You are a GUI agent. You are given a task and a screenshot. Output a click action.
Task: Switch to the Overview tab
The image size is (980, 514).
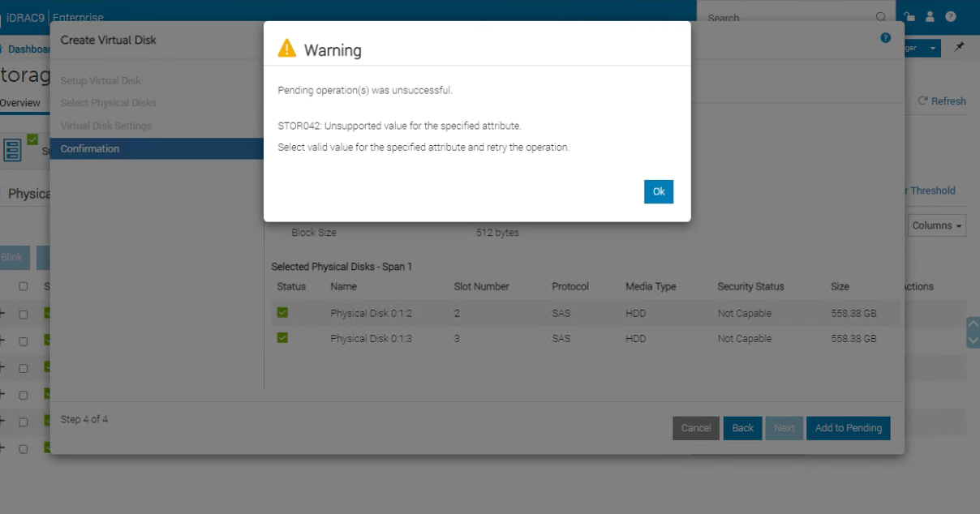click(19, 103)
